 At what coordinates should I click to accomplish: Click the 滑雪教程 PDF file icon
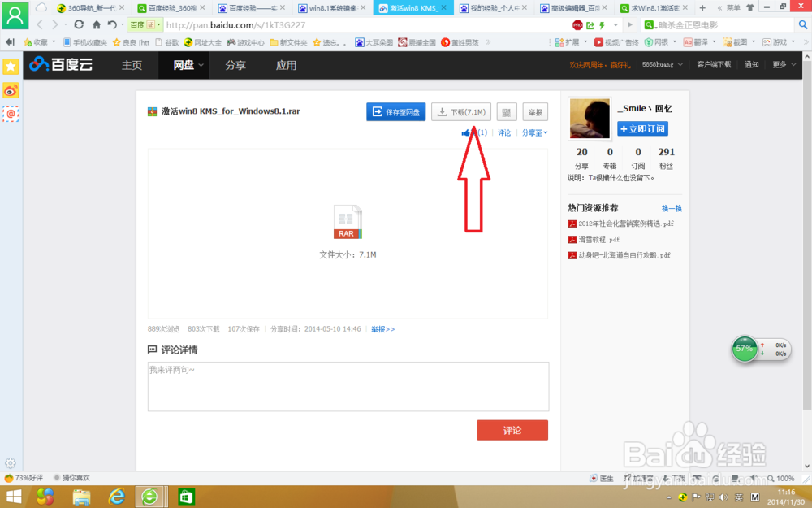pos(571,240)
